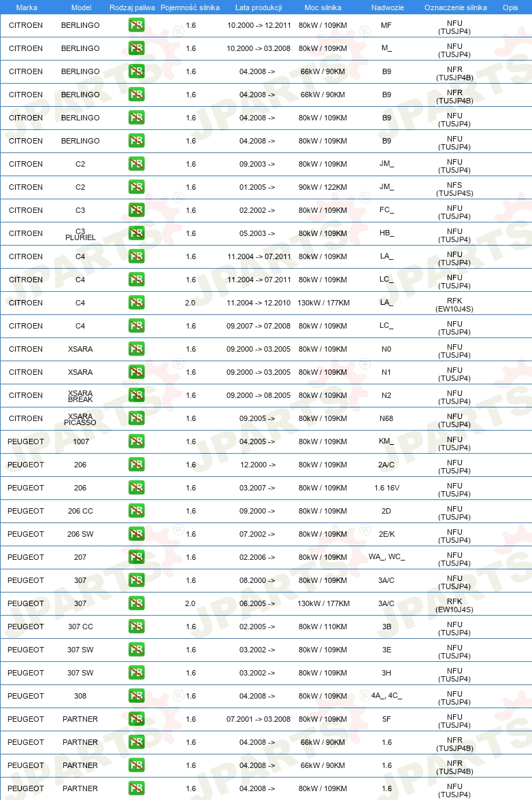Click the fuel icon in 206 2A/C row

coord(136,464)
